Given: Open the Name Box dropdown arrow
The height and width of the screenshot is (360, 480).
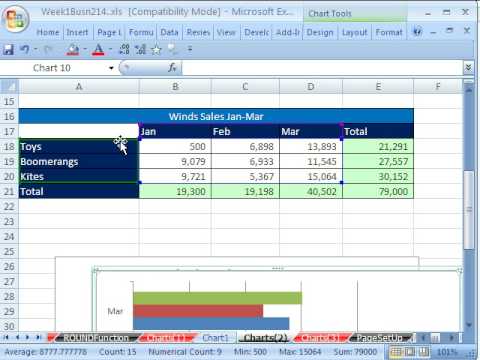Looking at the screenshot, I should click(111, 68).
